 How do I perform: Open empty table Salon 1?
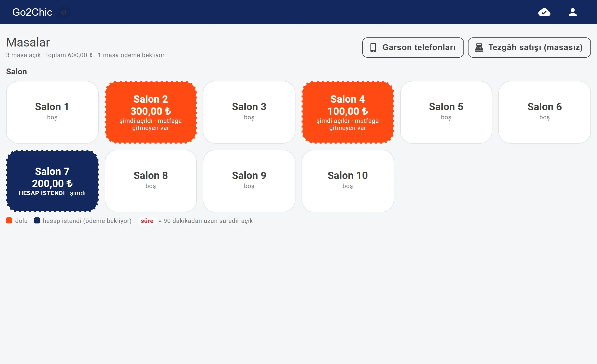click(52, 112)
